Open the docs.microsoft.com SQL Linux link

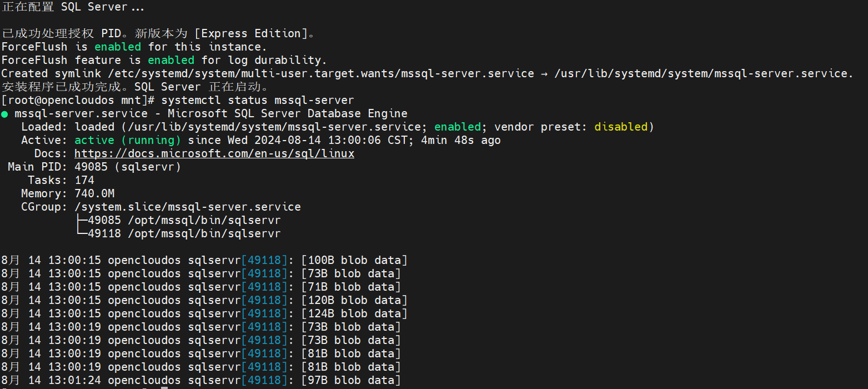(x=214, y=154)
